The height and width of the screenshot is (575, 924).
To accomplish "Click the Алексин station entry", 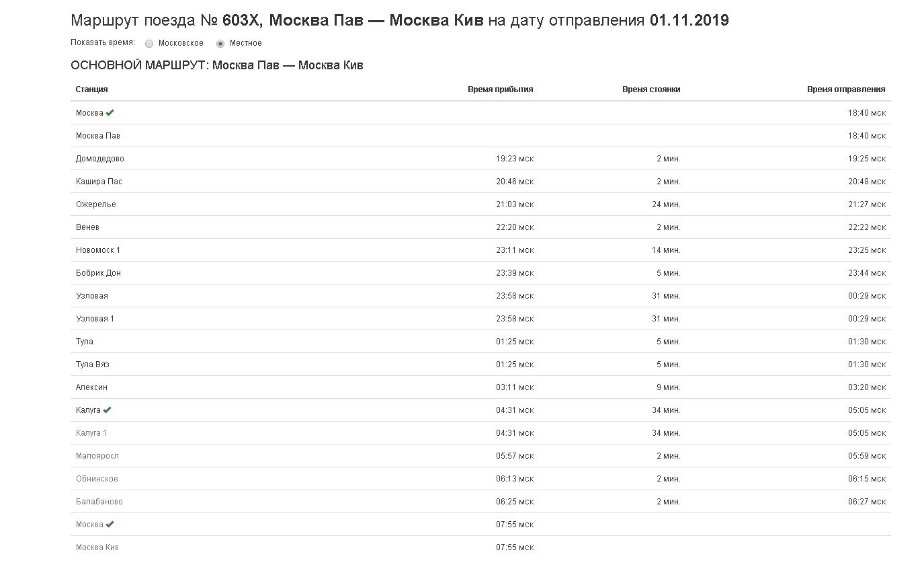I will coord(91,387).
